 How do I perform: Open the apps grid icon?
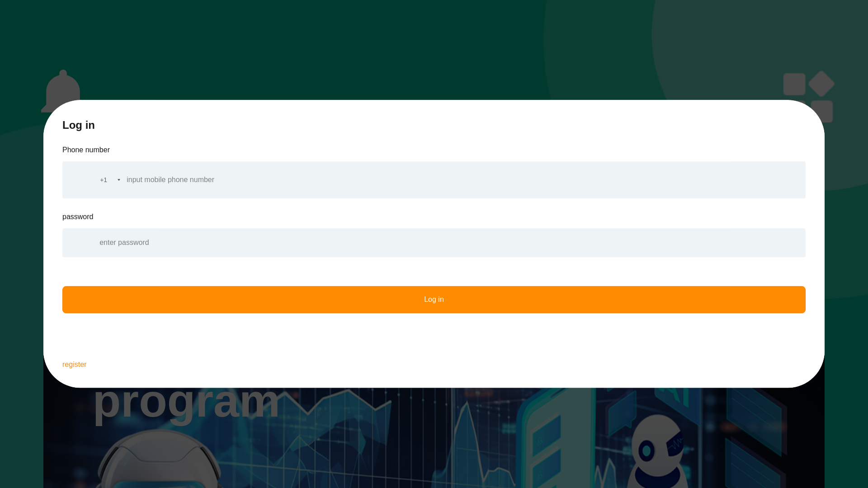(x=809, y=96)
